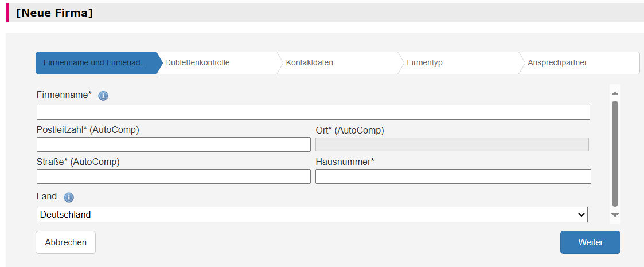Screen dimensions: 644x267
Task: Click the dropdown chevron of Land select
Action: [x=581, y=214]
